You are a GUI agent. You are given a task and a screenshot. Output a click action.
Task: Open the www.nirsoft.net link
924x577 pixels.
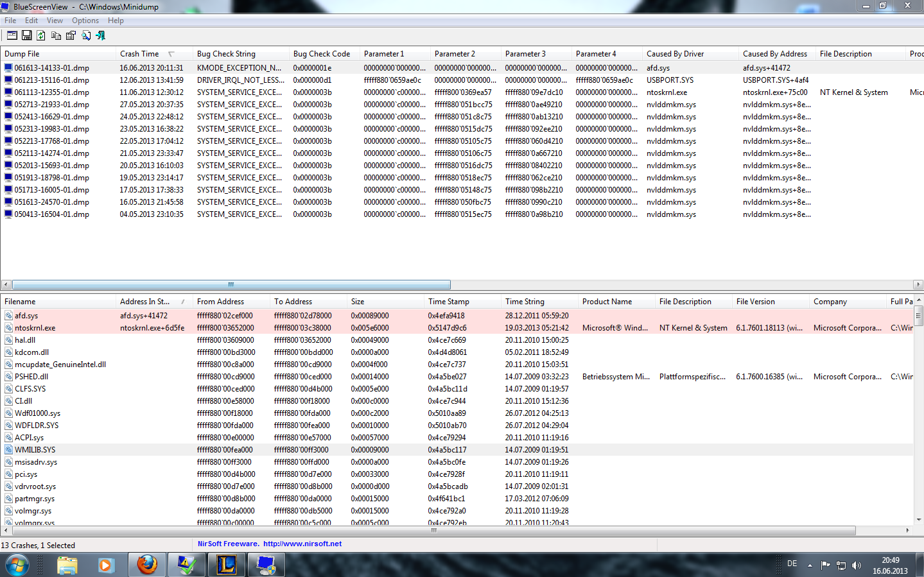(x=302, y=544)
